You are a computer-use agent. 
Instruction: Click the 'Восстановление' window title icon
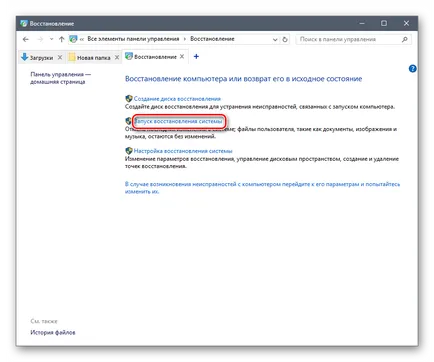point(24,24)
